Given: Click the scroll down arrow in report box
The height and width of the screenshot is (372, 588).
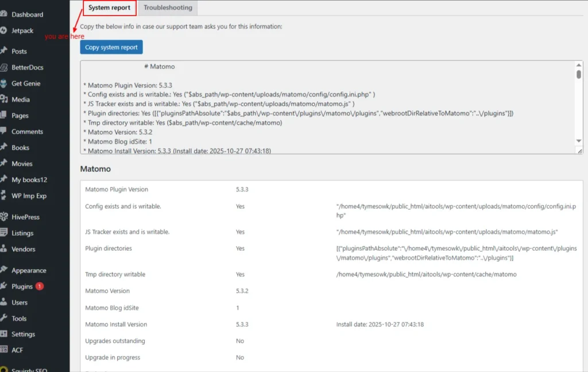Looking at the screenshot, I should pos(579,141).
